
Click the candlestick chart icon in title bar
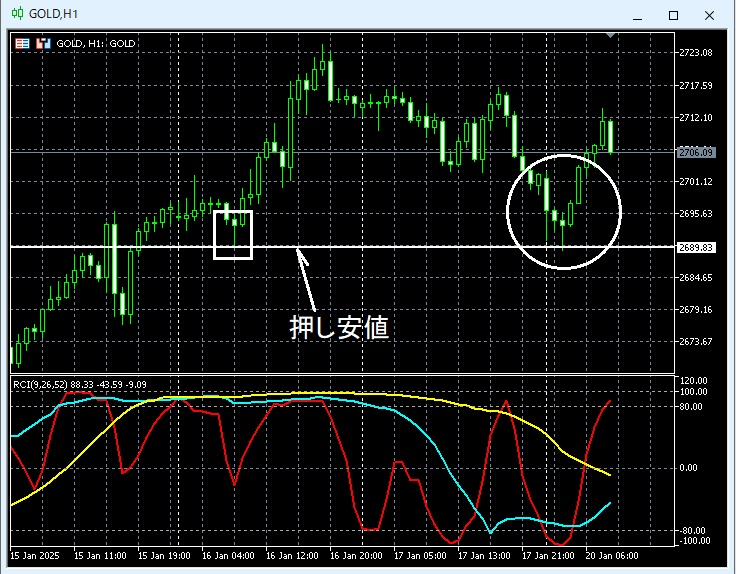(17, 14)
